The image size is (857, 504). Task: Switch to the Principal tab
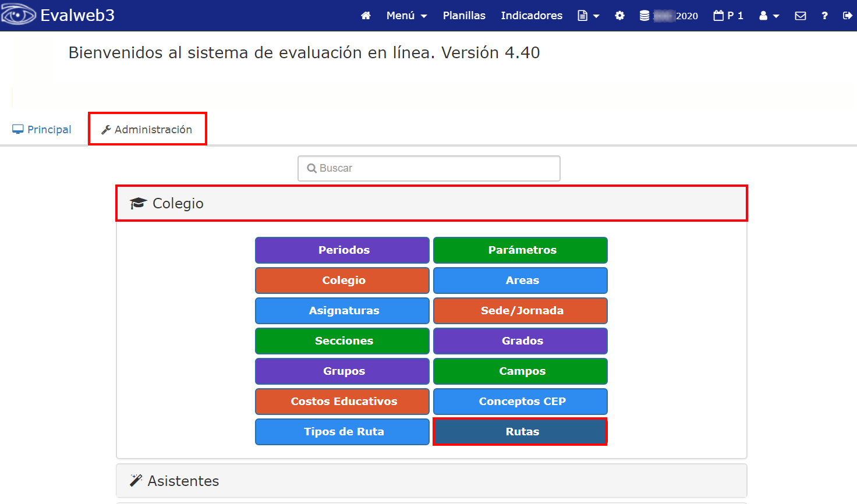tap(42, 129)
